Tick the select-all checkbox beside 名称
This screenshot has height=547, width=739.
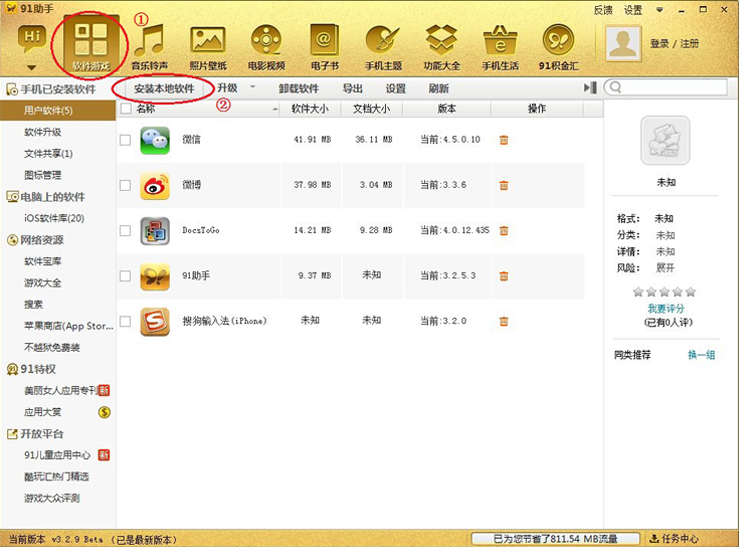125,108
